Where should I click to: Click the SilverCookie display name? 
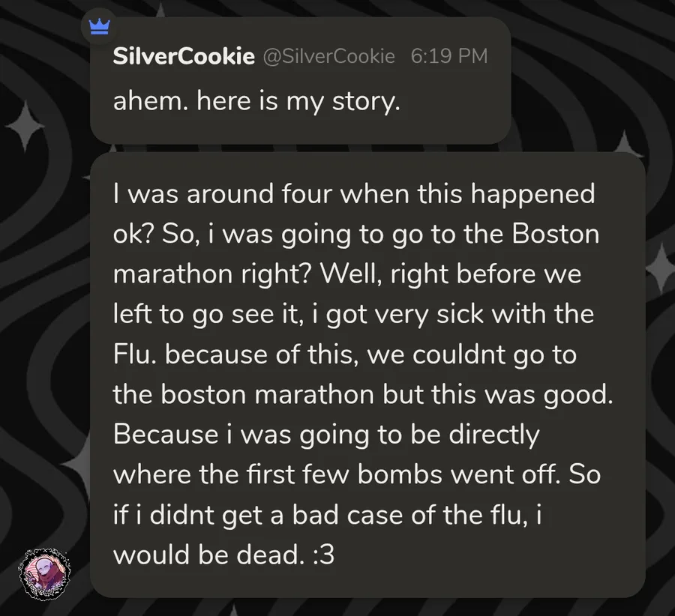coord(184,57)
